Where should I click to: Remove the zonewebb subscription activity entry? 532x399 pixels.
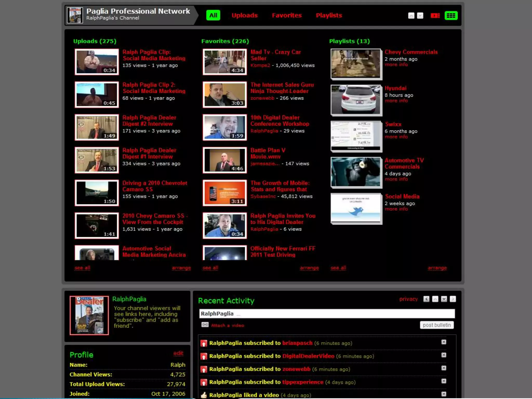[444, 368]
